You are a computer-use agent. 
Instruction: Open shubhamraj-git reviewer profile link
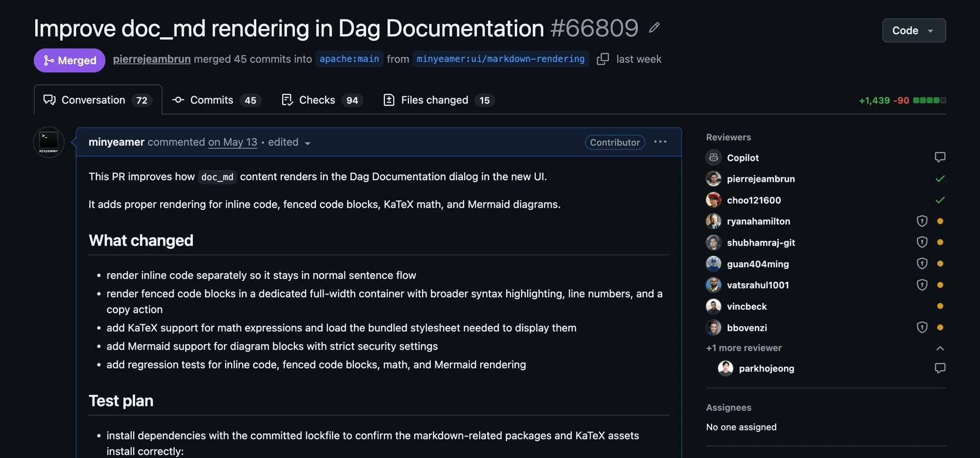[x=761, y=243]
